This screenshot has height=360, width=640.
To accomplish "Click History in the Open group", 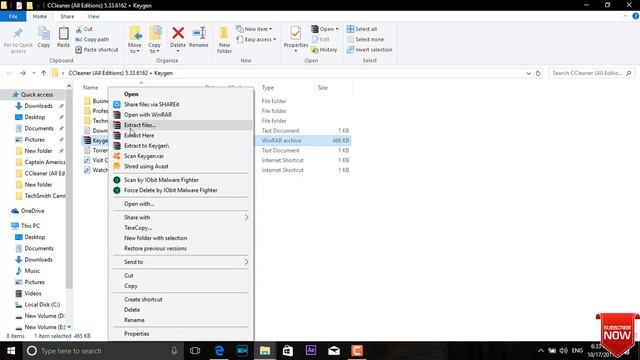I will point(324,50).
